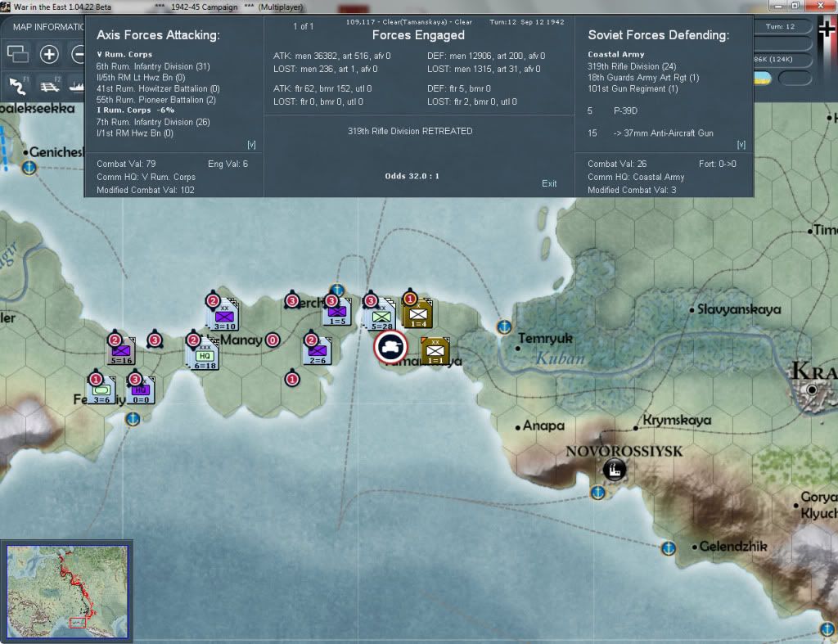Click the Coastal Army header
This screenshot has width=838, height=644.
[615, 55]
